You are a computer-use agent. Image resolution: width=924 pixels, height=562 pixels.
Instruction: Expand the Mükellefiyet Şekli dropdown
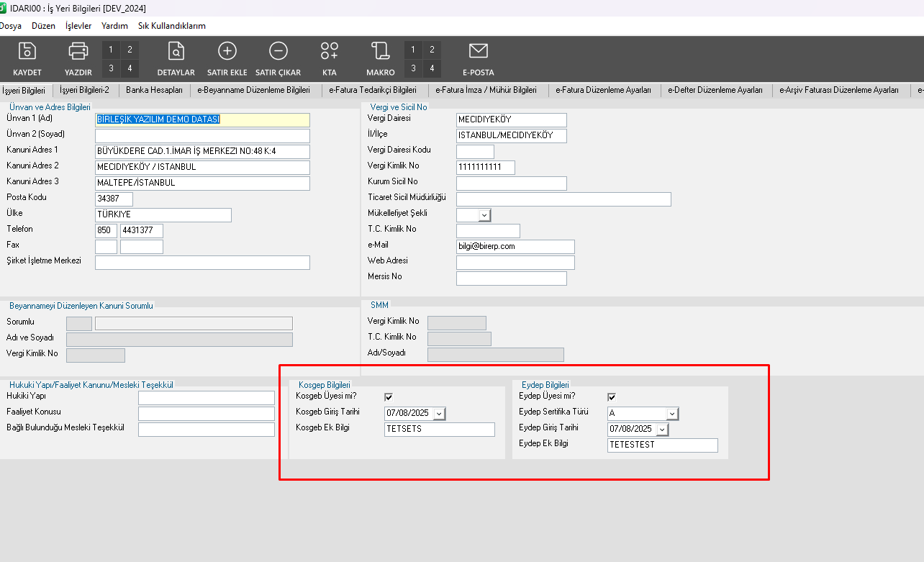pyautogui.click(x=484, y=214)
